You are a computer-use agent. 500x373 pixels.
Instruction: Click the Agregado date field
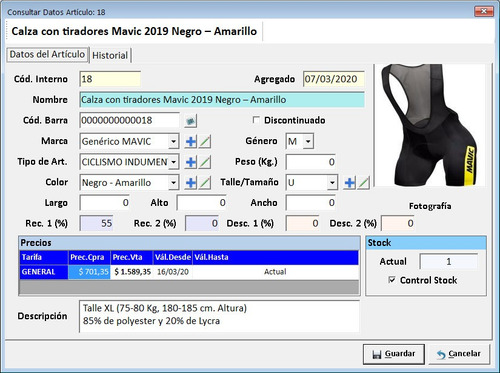click(x=334, y=79)
